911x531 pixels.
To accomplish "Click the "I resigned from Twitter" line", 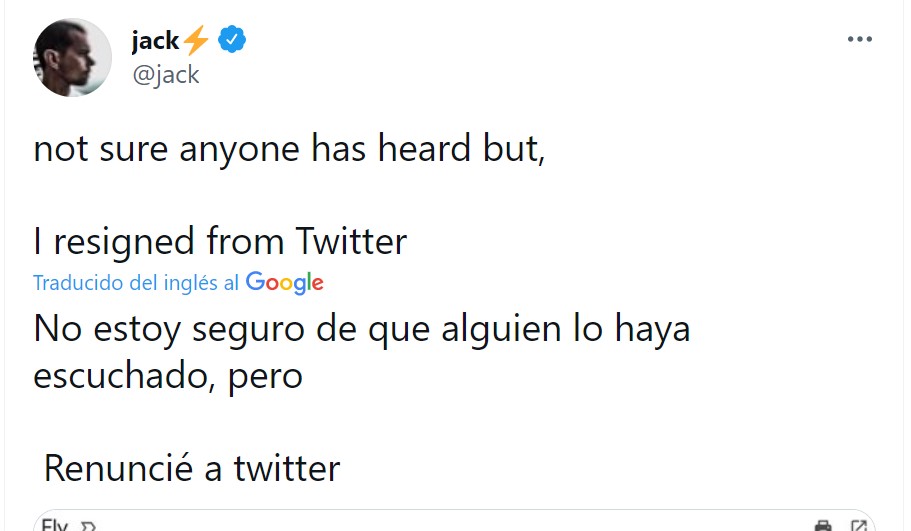I will [220, 242].
